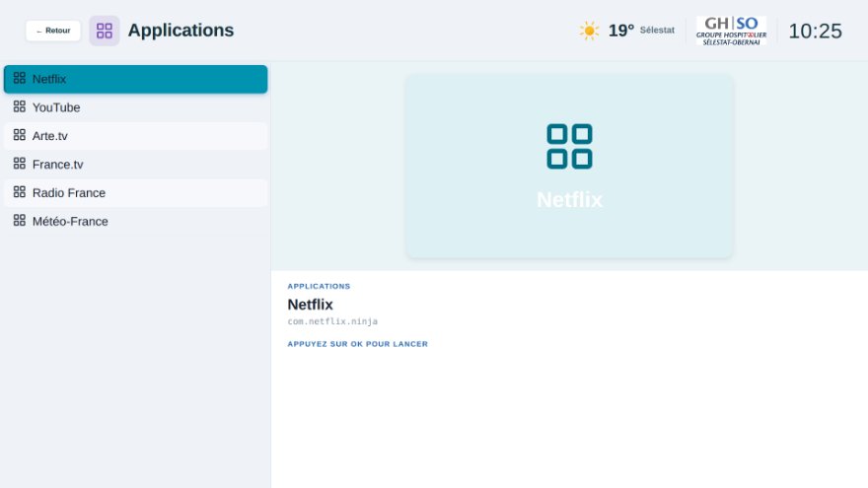
Task: Click the large grid icon on Netflix preview
Action: point(569,147)
